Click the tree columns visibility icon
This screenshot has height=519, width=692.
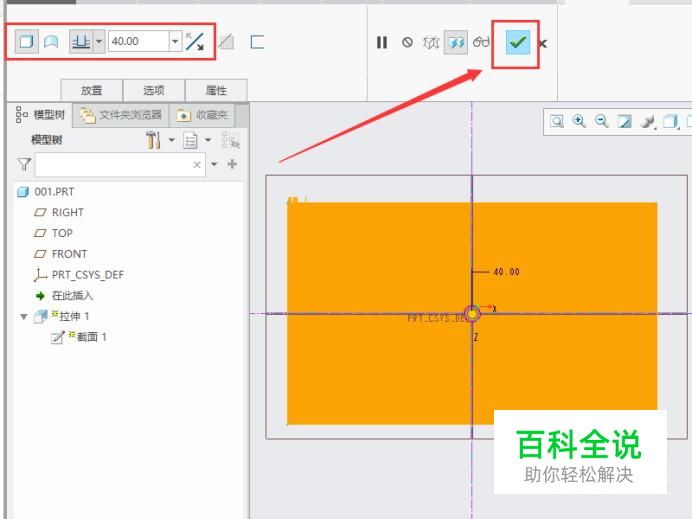pos(230,140)
